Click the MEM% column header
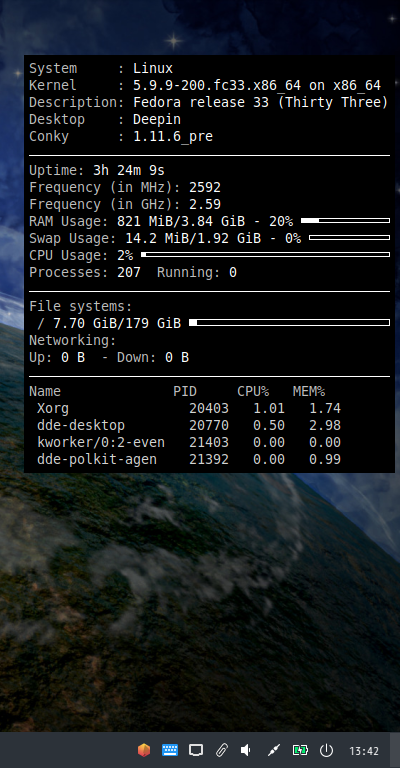Image resolution: width=400 pixels, height=768 pixels. 309,391
